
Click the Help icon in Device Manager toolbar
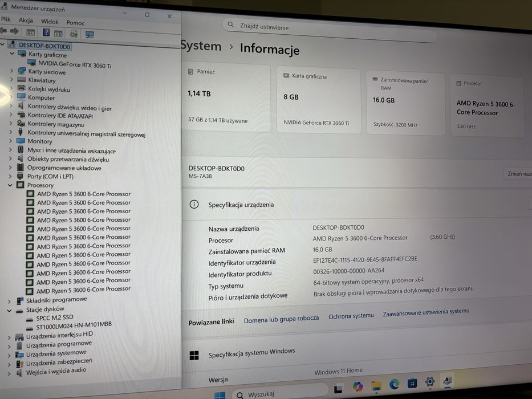(x=46, y=32)
